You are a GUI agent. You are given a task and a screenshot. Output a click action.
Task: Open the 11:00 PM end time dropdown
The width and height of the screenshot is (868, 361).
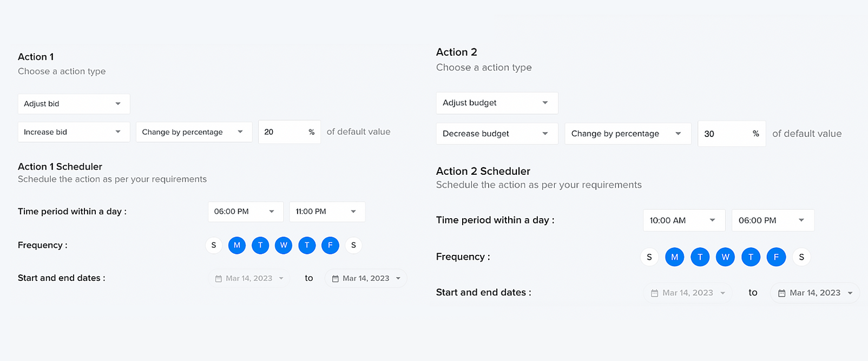(327, 212)
